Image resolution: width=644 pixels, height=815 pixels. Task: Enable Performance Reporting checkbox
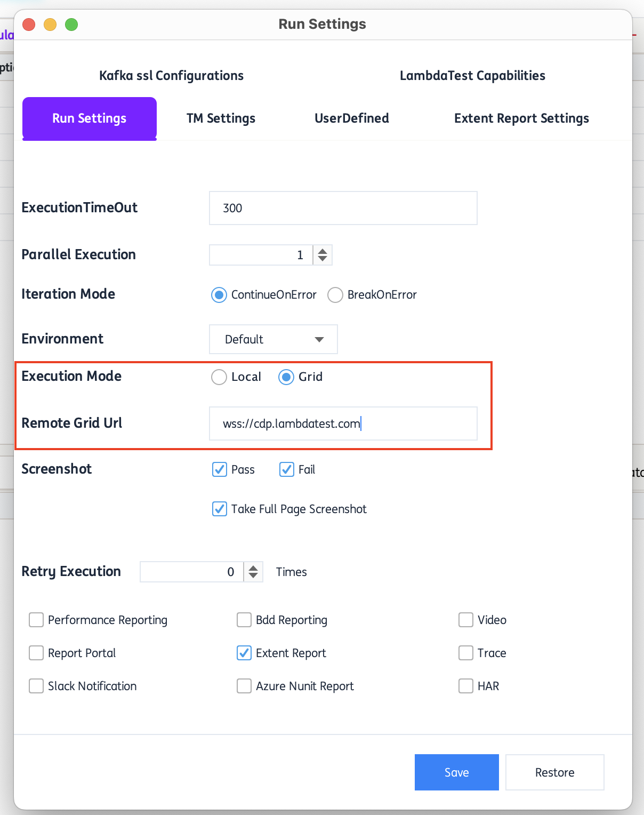pos(36,620)
